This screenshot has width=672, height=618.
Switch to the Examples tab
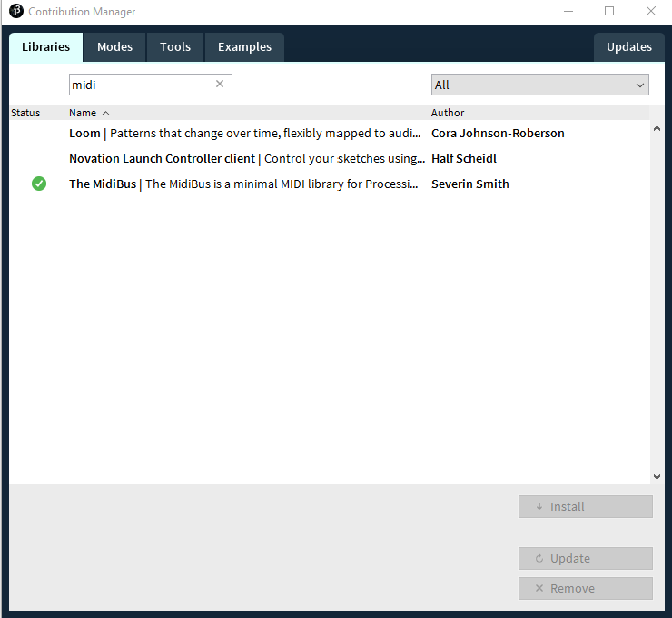coord(244,47)
